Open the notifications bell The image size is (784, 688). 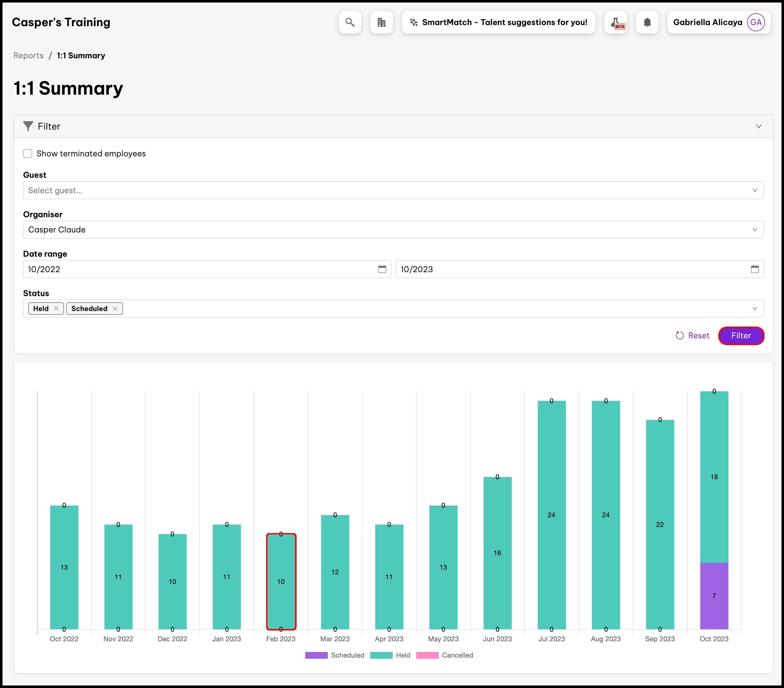click(647, 22)
